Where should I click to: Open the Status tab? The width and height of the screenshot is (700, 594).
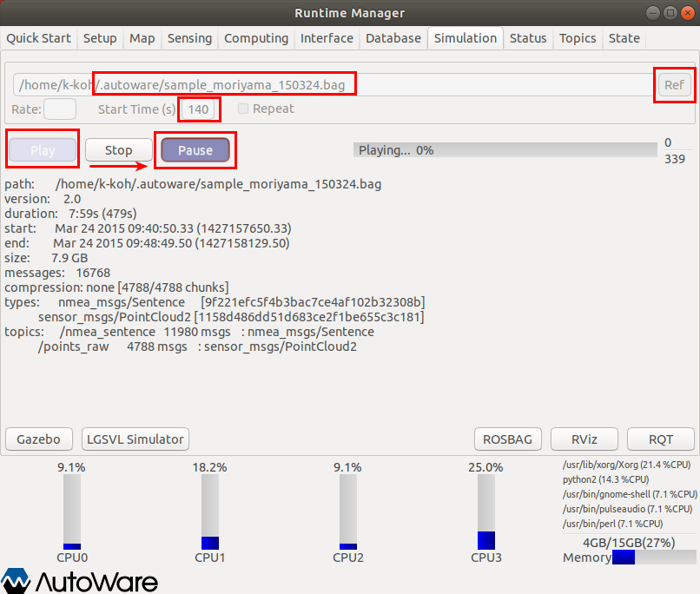click(x=528, y=38)
